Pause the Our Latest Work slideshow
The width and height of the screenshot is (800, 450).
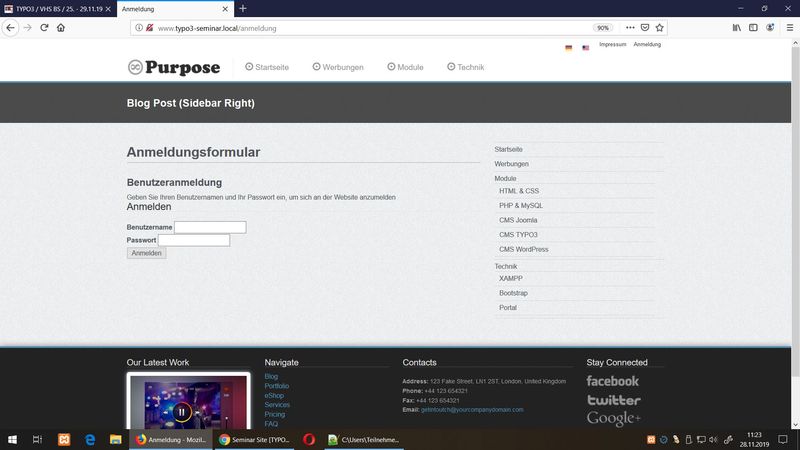pyautogui.click(x=181, y=411)
